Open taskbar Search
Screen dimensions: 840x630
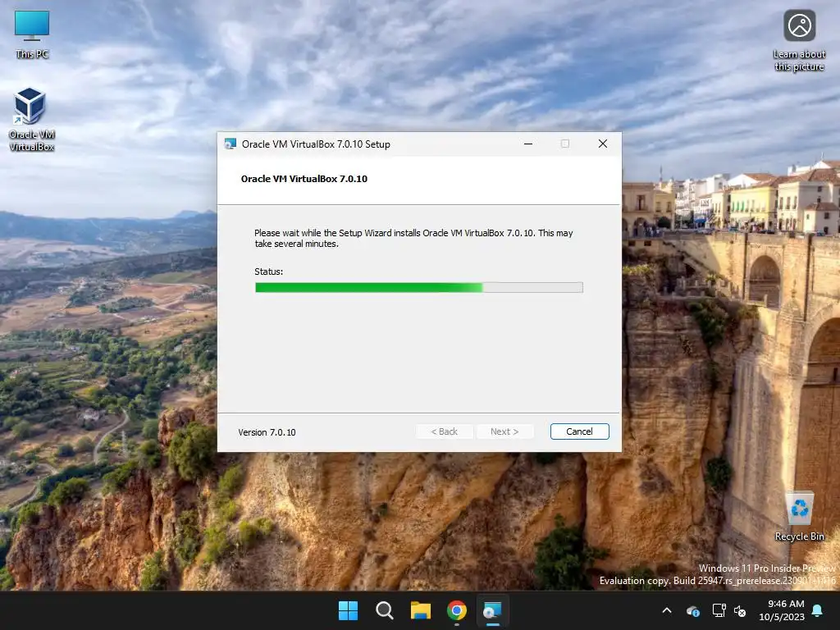pos(384,610)
